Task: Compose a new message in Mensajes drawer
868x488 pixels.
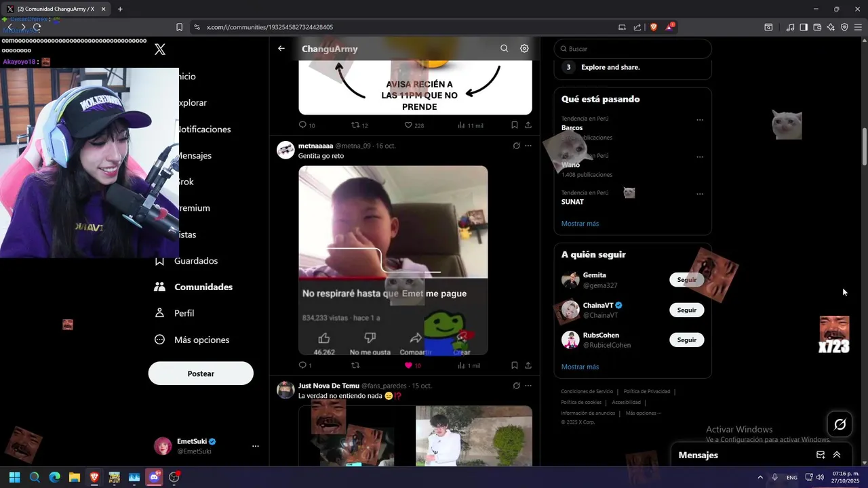Action: [x=821, y=455]
